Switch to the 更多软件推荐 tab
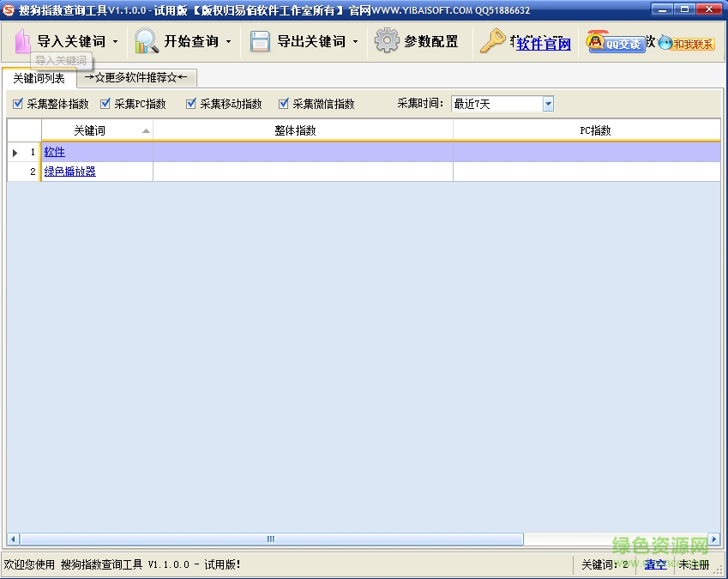This screenshot has width=728, height=579. pyautogui.click(x=137, y=76)
